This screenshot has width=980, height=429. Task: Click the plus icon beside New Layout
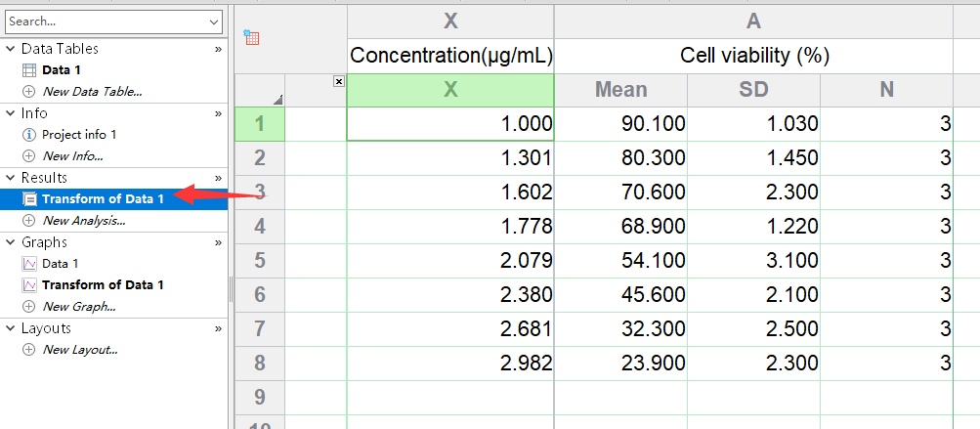coord(28,350)
